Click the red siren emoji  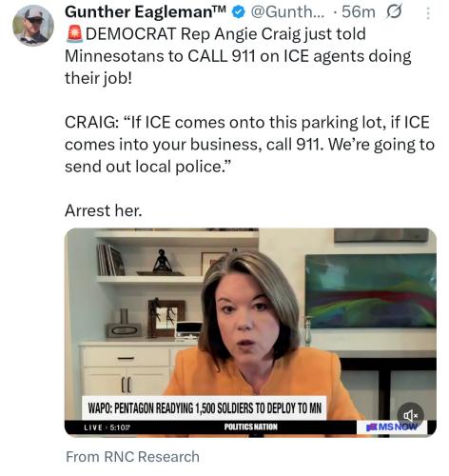(x=75, y=34)
